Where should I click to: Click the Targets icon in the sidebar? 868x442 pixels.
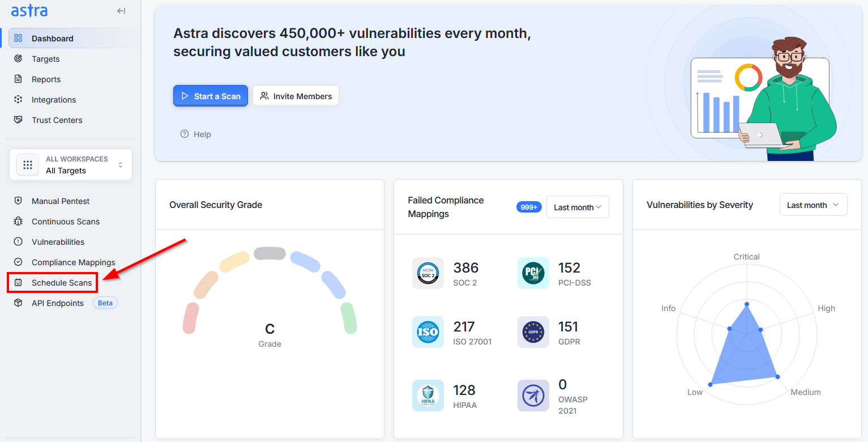pyautogui.click(x=18, y=59)
